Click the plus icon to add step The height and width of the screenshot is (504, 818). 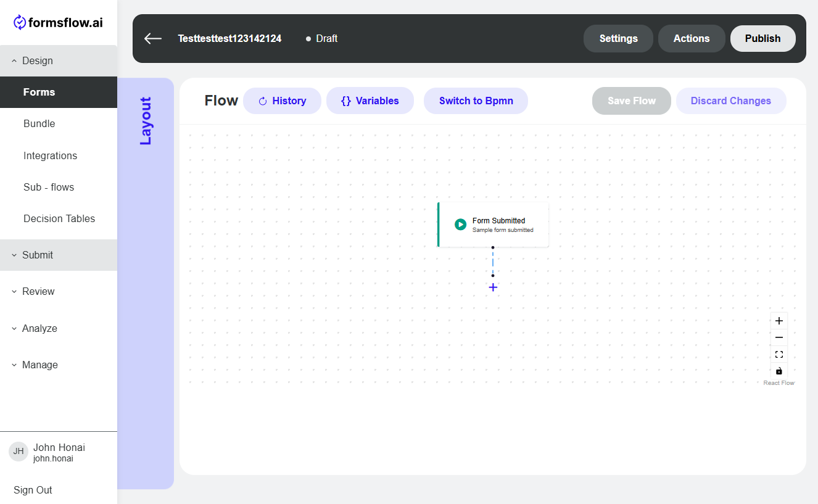pyautogui.click(x=493, y=287)
